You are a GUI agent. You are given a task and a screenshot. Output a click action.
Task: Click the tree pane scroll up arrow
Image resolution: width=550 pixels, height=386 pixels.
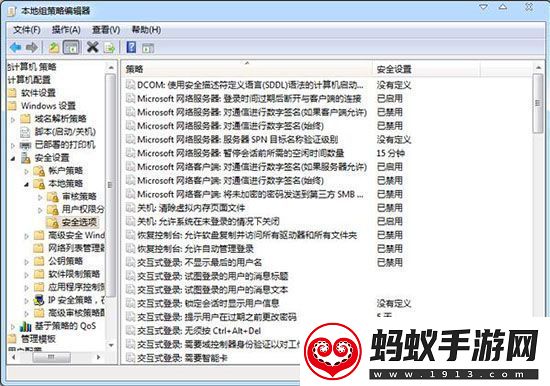[111, 67]
